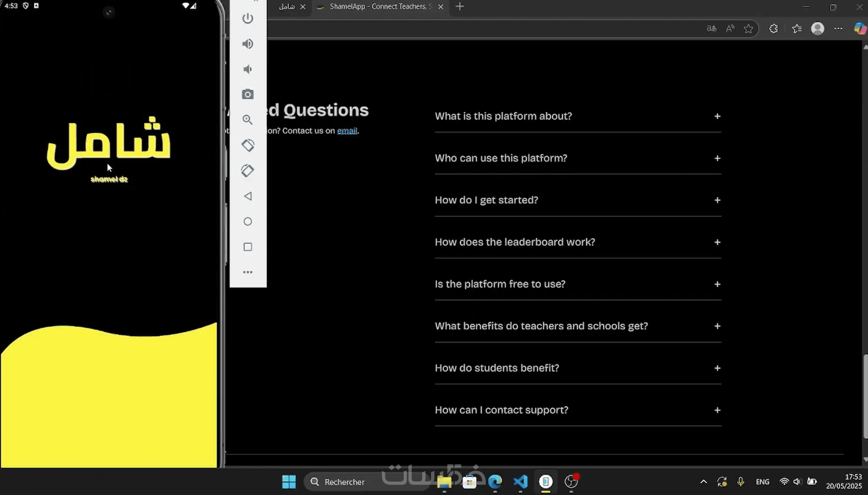This screenshot has height=495, width=868.
Task: Open the taskbar app with red badge
Action: pos(571,482)
